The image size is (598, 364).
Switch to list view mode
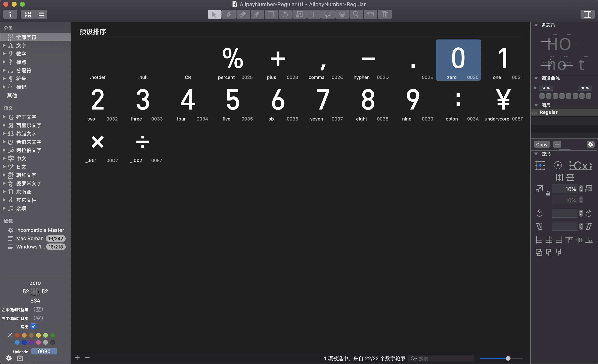[41, 14]
